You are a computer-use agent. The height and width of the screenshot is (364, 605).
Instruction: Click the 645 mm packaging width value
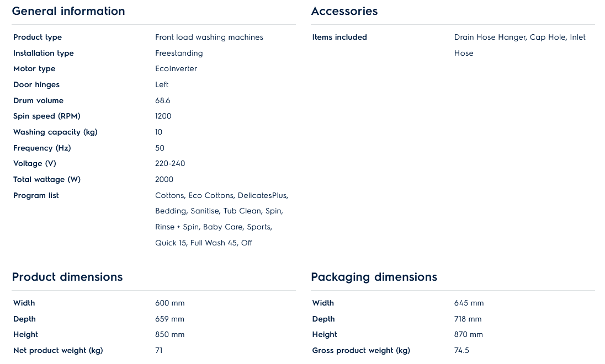click(469, 303)
